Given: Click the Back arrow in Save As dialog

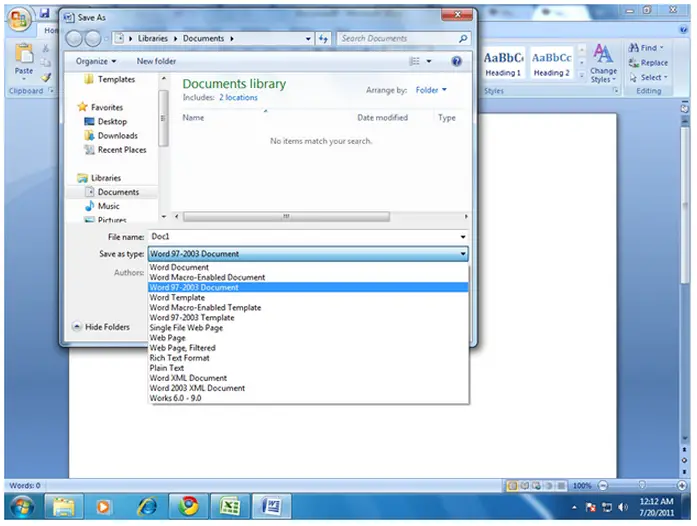Looking at the screenshot, I should coord(74,39).
